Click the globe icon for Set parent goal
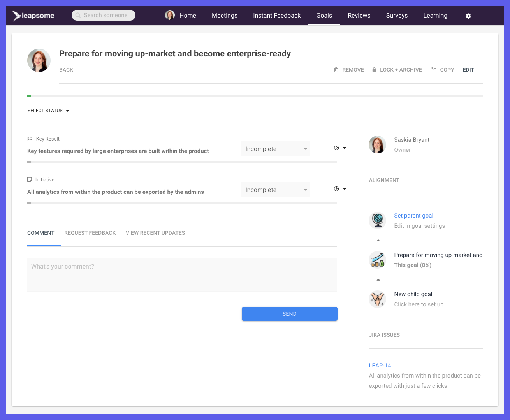Viewport: 510px width, 420px height. (x=378, y=220)
